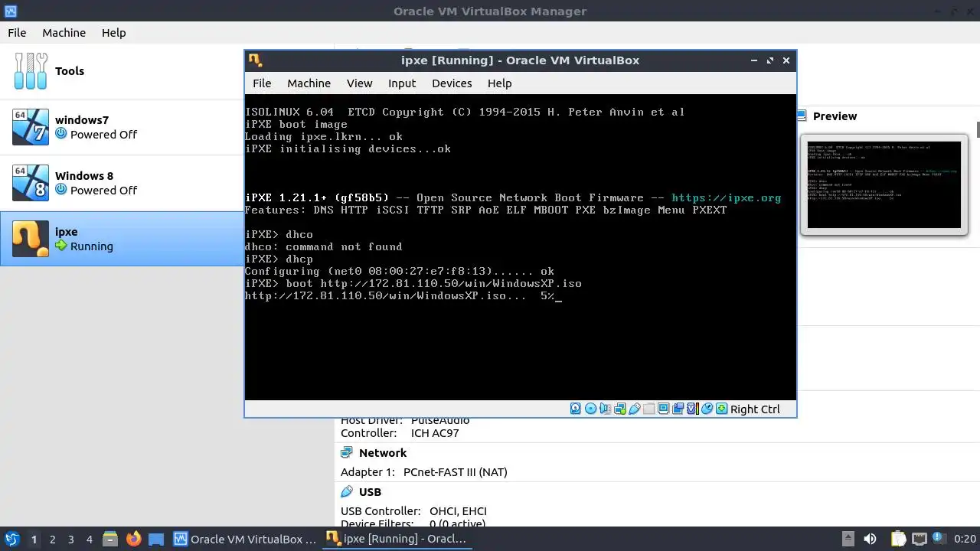Click the hard disk activity icon in VM status bar
This screenshot has height=551, width=980.
pos(575,409)
